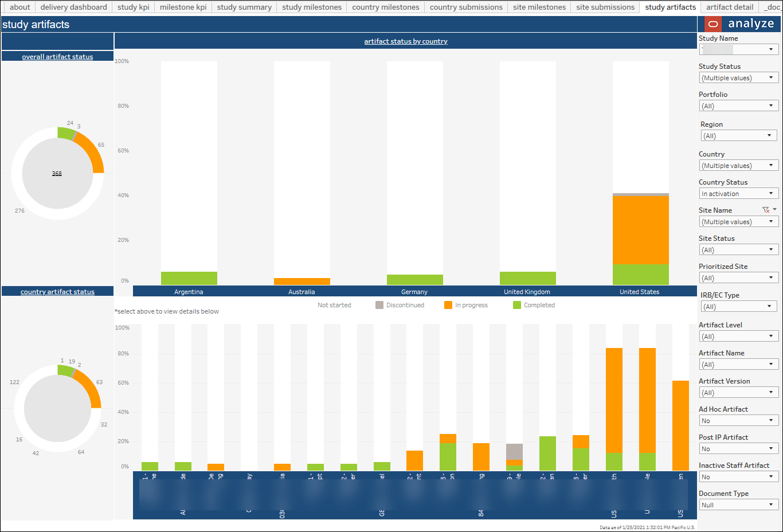Image resolution: width=783 pixels, height=532 pixels.
Task: Expand the Inactive Staff Artifact dropdown
Action: coord(738,477)
